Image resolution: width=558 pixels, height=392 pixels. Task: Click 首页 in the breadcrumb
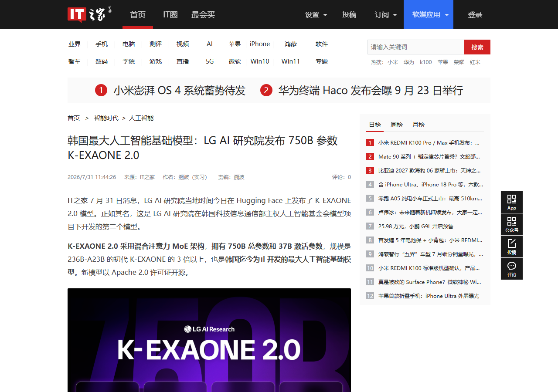point(74,118)
